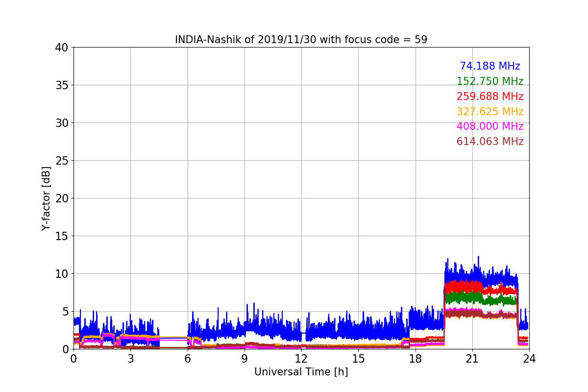Select the 614.063 MHz legend label
This screenshot has width=588, height=392.
[490, 142]
